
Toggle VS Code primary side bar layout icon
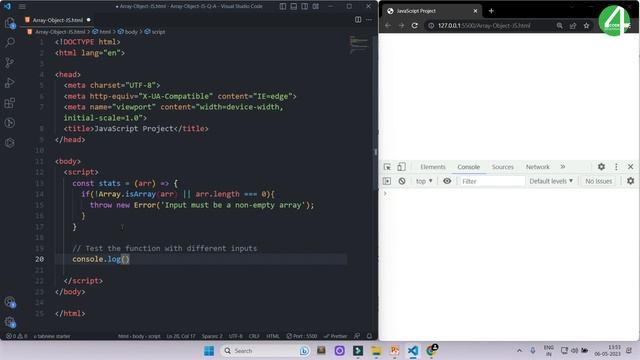283,6
